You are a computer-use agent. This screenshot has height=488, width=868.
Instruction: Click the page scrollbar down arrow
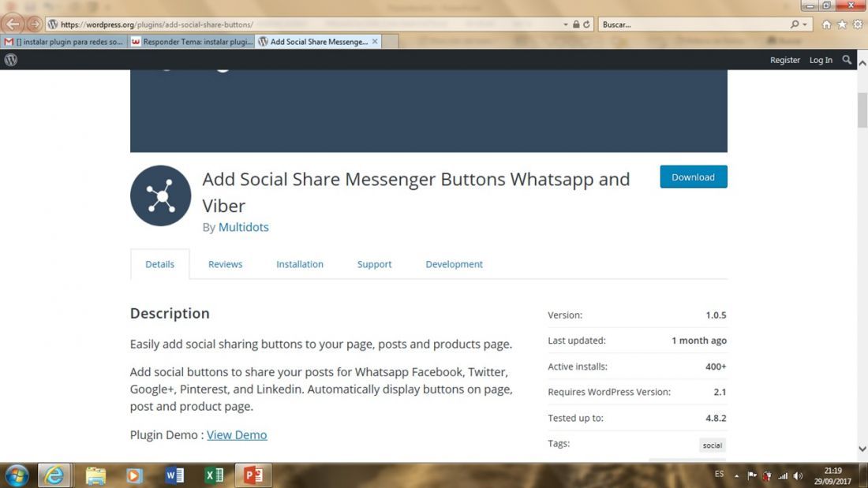[862, 449]
